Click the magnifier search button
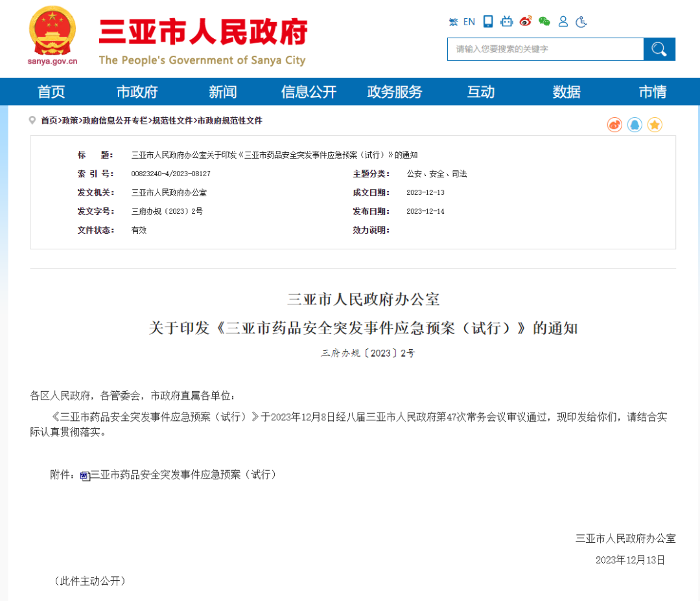The height and width of the screenshot is (601, 700). click(x=659, y=49)
